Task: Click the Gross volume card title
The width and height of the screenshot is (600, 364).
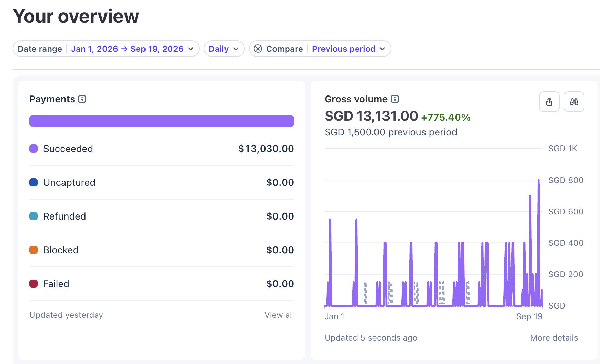Action: click(356, 99)
